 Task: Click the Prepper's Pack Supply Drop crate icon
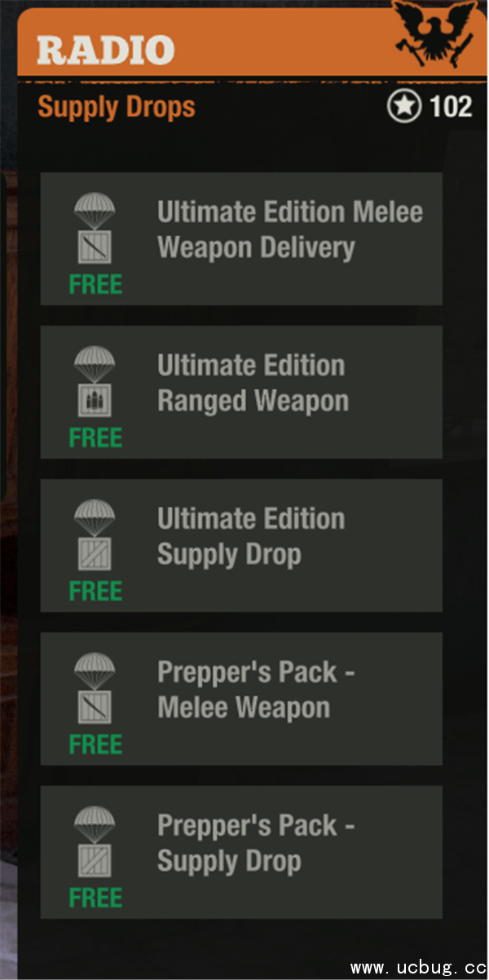pyautogui.click(x=95, y=842)
